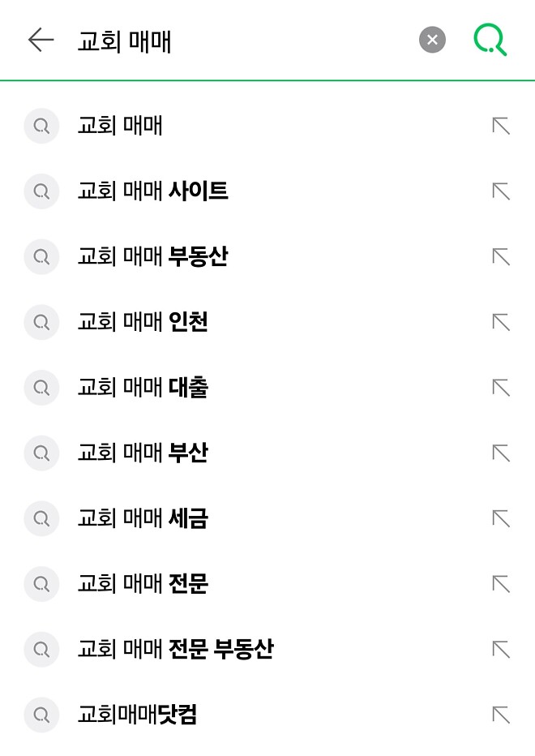Click the green search magnifier icon

490,39
